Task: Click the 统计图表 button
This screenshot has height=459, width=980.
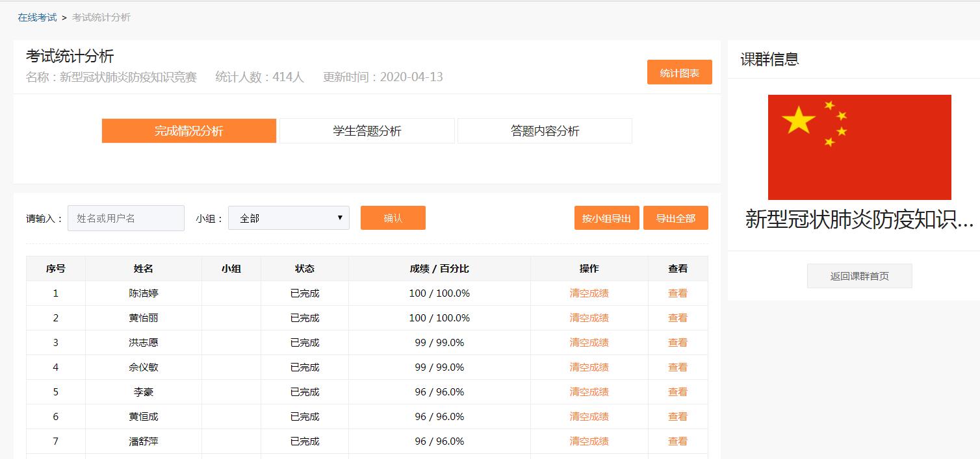Action: point(679,73)
